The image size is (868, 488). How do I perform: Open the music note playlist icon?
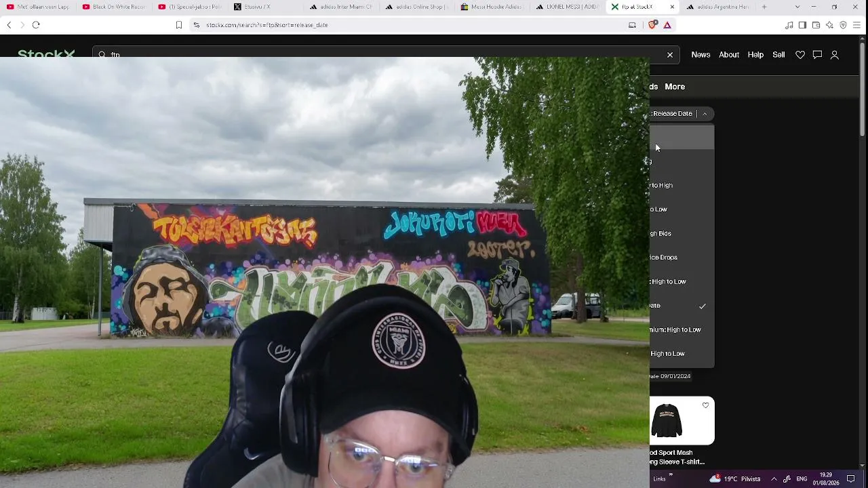pyautogui.click(x=789, y=25)
